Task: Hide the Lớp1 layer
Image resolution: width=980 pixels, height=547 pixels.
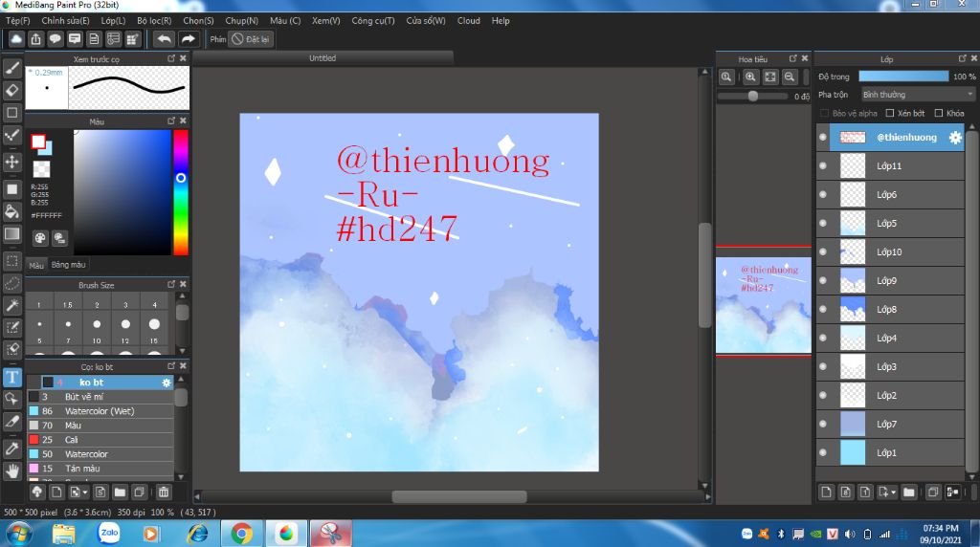Action: click(x=823, y=452)
